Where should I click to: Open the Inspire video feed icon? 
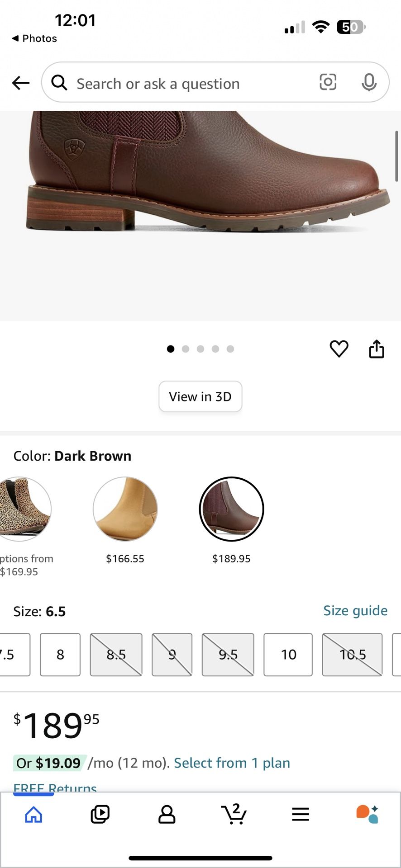[100, 814]
